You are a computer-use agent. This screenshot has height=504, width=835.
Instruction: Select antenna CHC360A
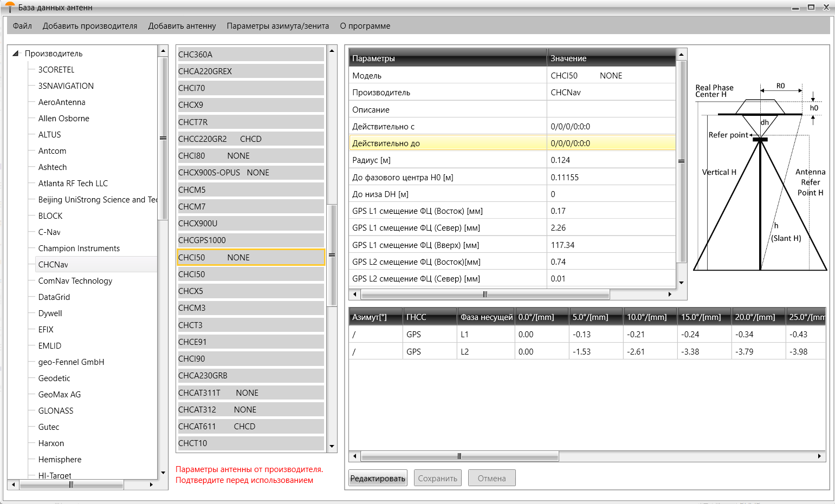(x=251, y=54)
